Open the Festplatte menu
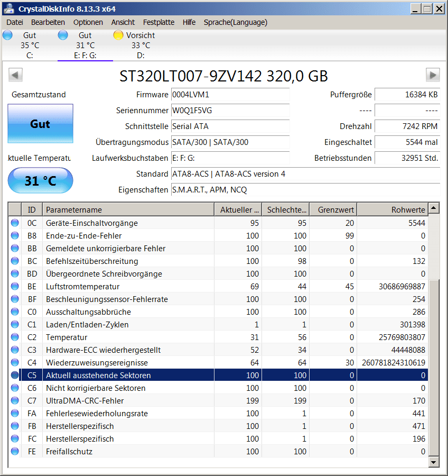The width and height of the screenshot is (448, 476). pyautogui.click(x=158, y=22)
